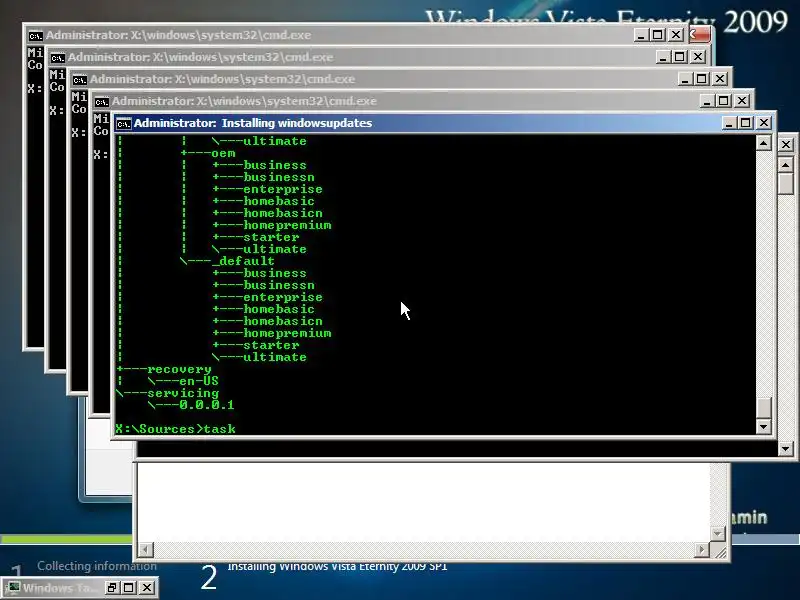
Task: Click the recovery folder entry
Action: point(179,369)
